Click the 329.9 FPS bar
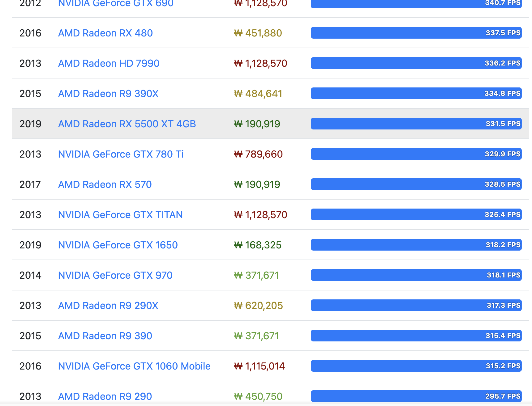Viewport: 532px width, 406px height. [x=416, y=154]
